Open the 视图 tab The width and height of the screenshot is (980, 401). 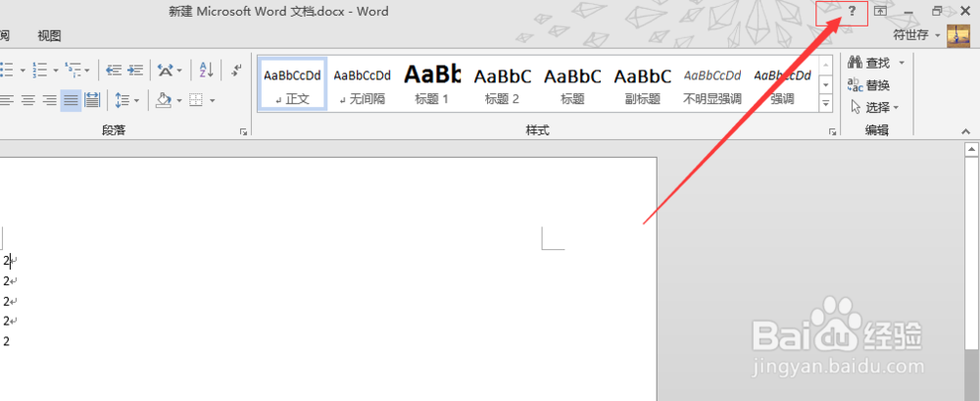pos(49,35)
